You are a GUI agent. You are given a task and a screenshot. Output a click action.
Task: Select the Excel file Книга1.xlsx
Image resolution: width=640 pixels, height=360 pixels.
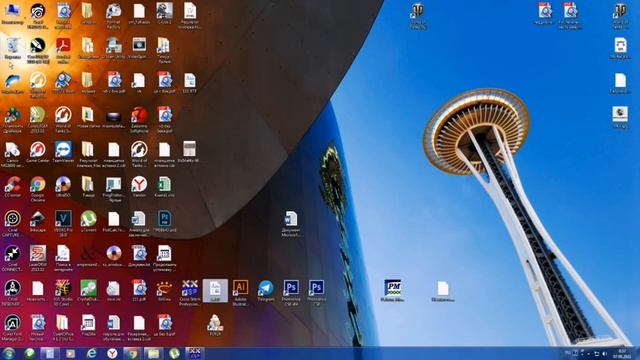(164, 187)
